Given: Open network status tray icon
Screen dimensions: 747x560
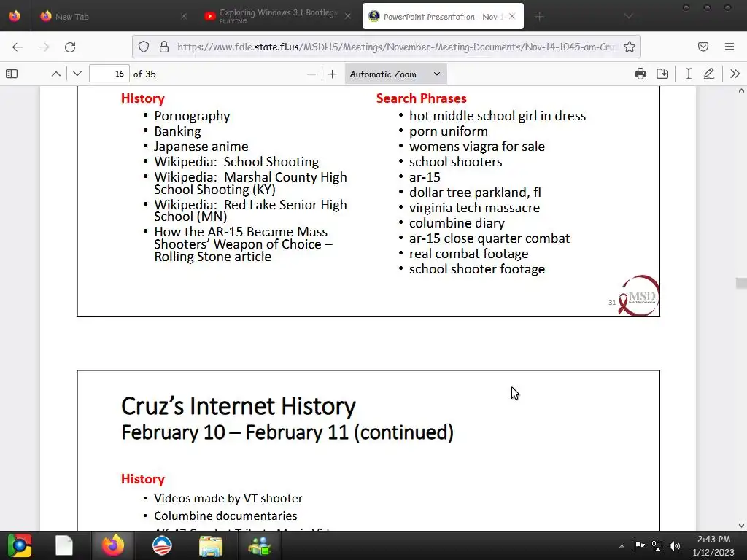Looking at the screenshot, I should (657, 545).
